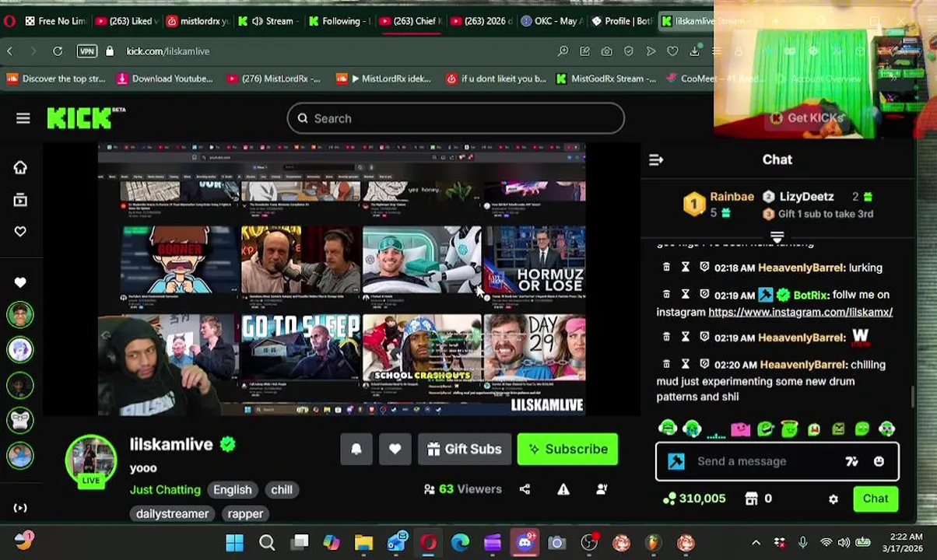Click HeaavenlyBarrel username on lurking message
Screen dimensions: 937x560
[x=802, y=267]
